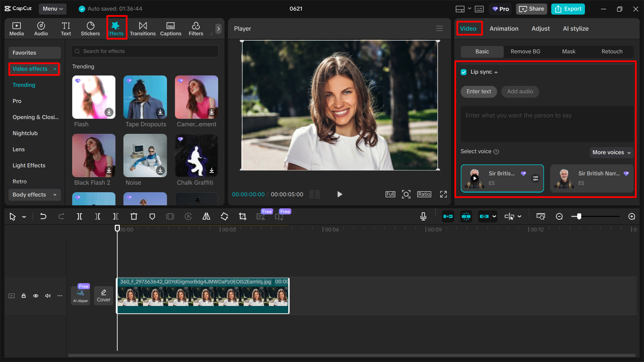
Task: Open the Remove BG tab
Action: pos(525,51)
